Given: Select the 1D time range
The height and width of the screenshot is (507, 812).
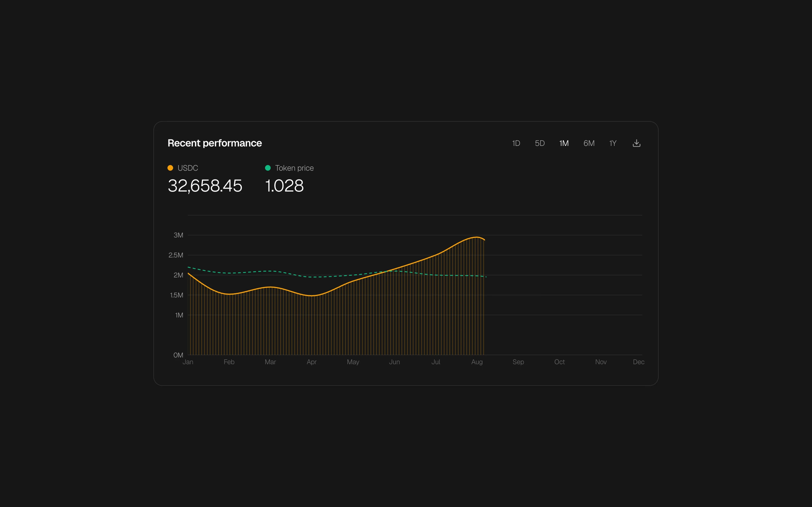Looking at the screenshot, I should tap(516, 143).
